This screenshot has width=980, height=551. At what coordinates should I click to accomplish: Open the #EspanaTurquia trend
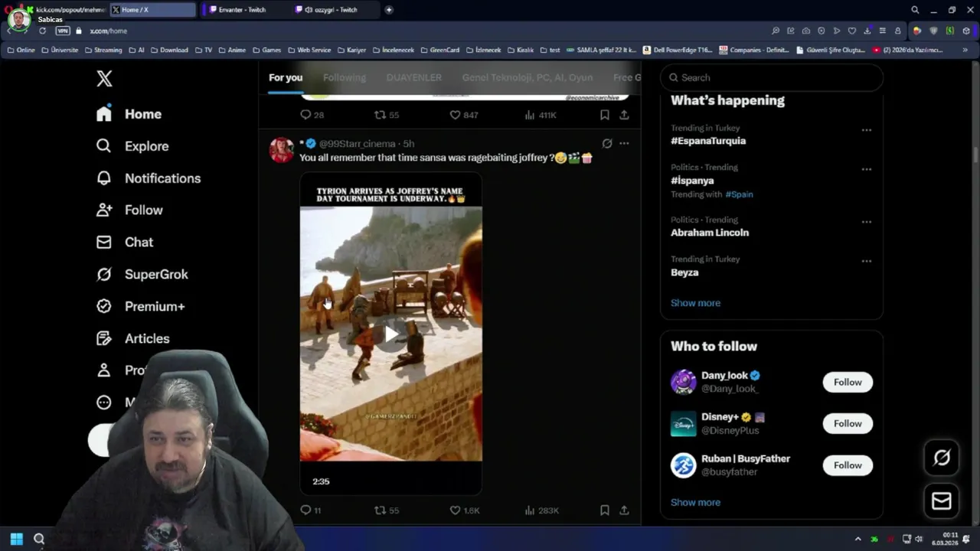pos(708,141)
